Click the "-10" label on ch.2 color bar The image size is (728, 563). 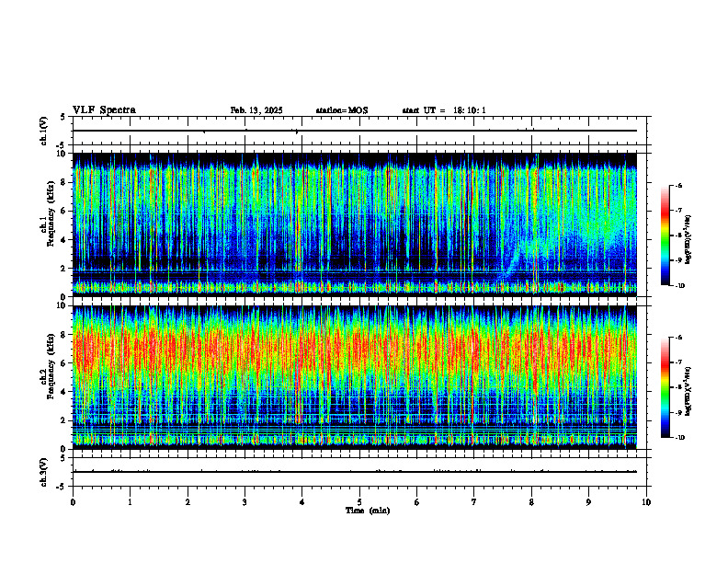coord(679,438)
